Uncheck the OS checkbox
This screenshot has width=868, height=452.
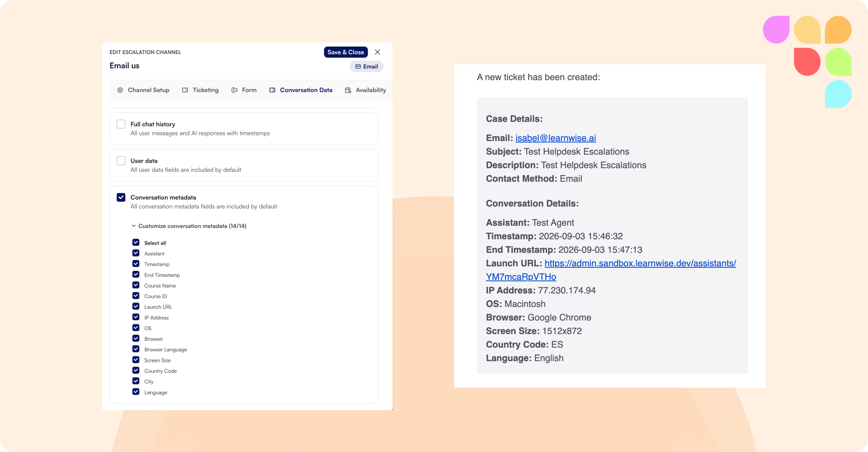coord(136,328)
